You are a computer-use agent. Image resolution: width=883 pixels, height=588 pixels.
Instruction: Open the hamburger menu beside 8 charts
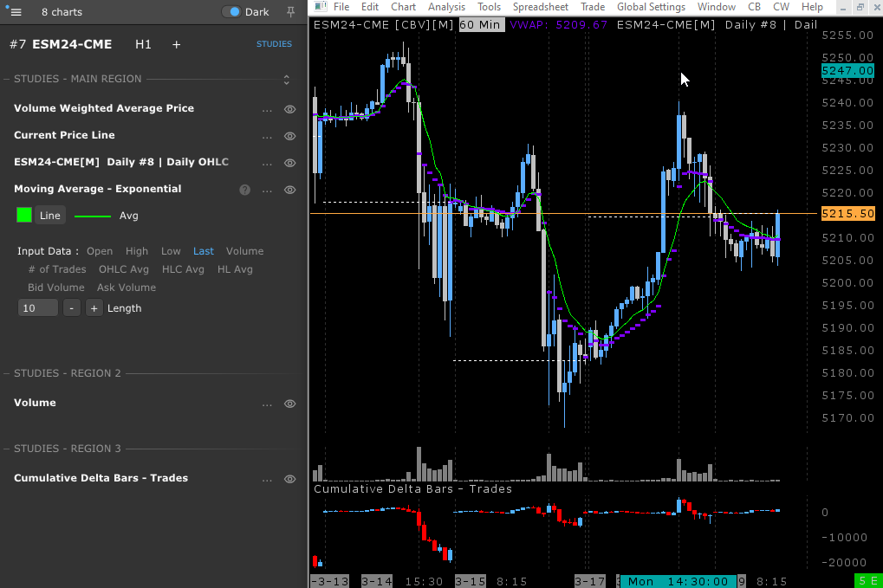(x=16, y=12)
